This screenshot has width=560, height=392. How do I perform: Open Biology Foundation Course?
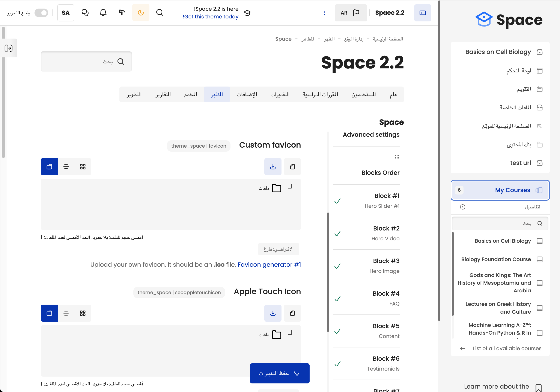pyautogui.click(x=501, y=259)
